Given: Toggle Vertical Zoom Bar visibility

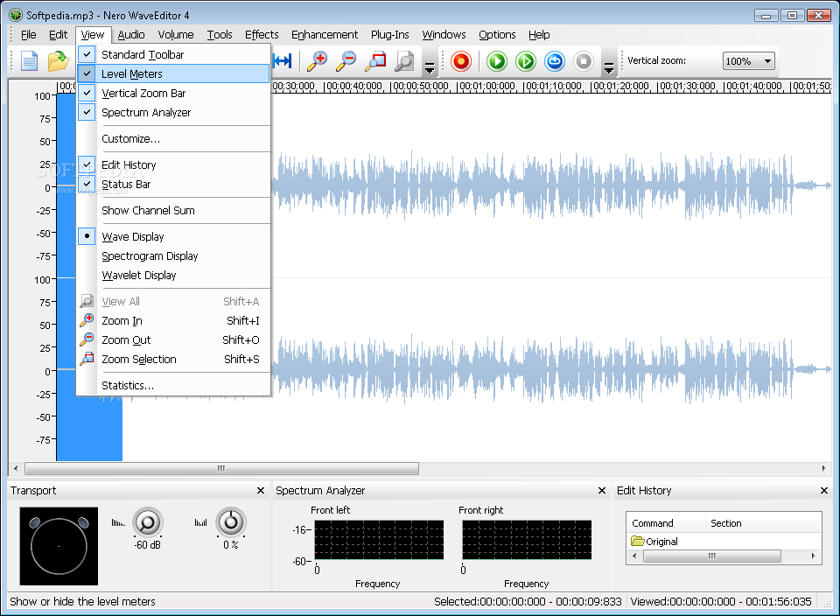Looking at the screenshot, I should point(173,94).
